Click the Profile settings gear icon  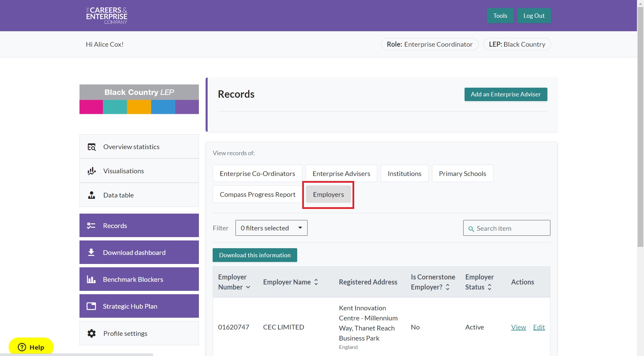[x=92, y=333]
